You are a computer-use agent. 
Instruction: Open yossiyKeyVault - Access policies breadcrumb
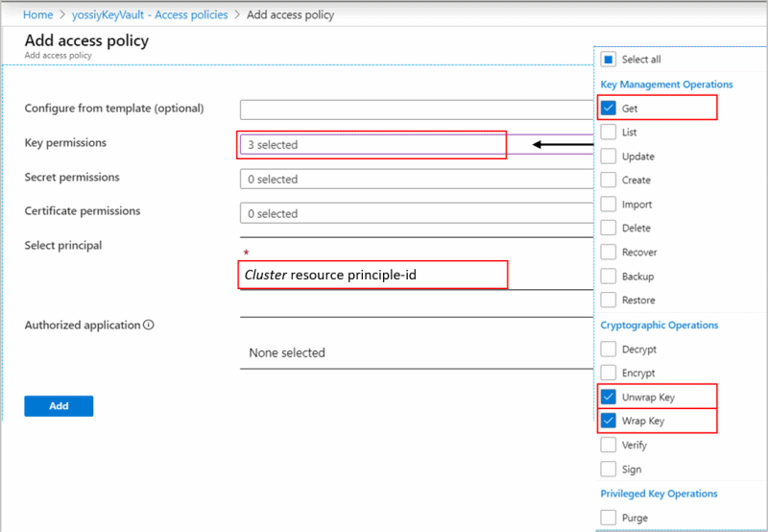pyautogui.click(x=150, y=14)
